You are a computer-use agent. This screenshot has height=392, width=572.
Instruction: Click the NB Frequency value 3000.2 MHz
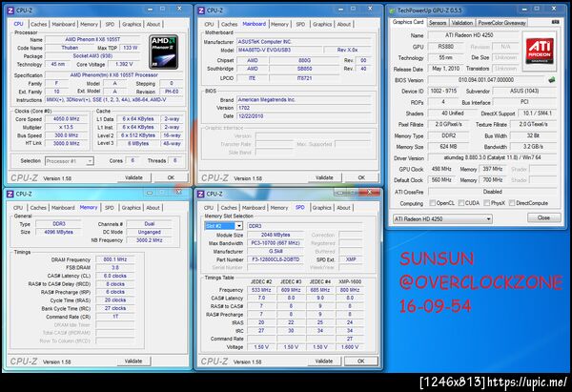(150, 240)
